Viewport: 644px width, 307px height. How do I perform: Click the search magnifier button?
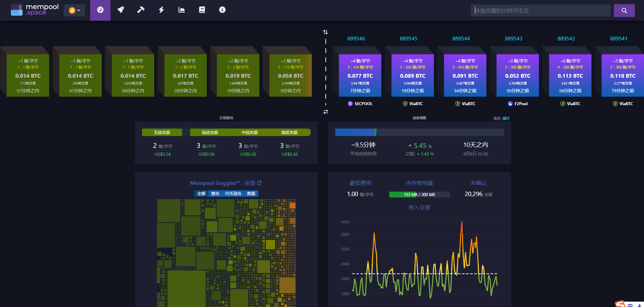tap(624, 10)
